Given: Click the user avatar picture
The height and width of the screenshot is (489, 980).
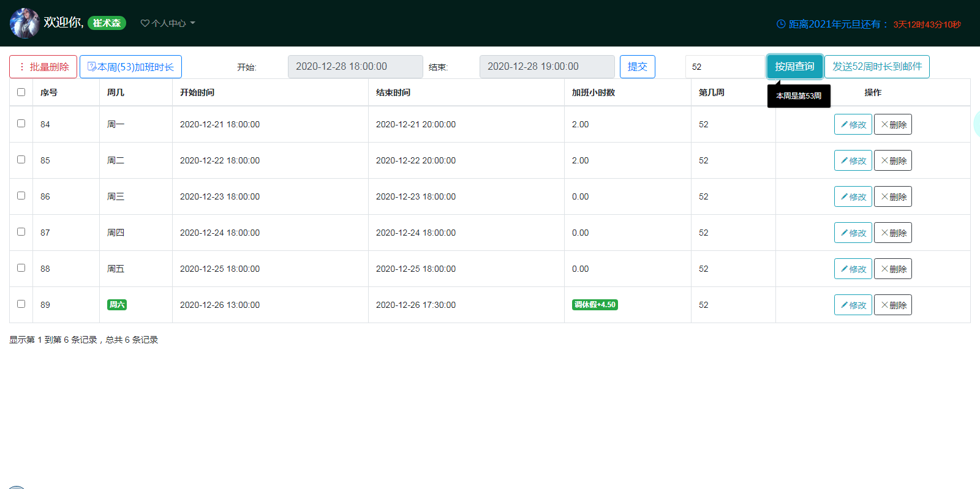Looking at the screenshot, I should point(25,23).
